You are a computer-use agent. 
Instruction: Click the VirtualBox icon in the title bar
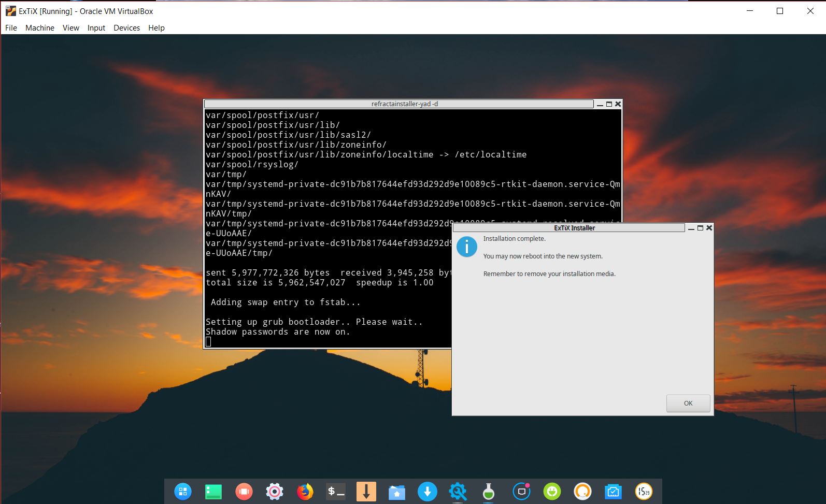10,11
